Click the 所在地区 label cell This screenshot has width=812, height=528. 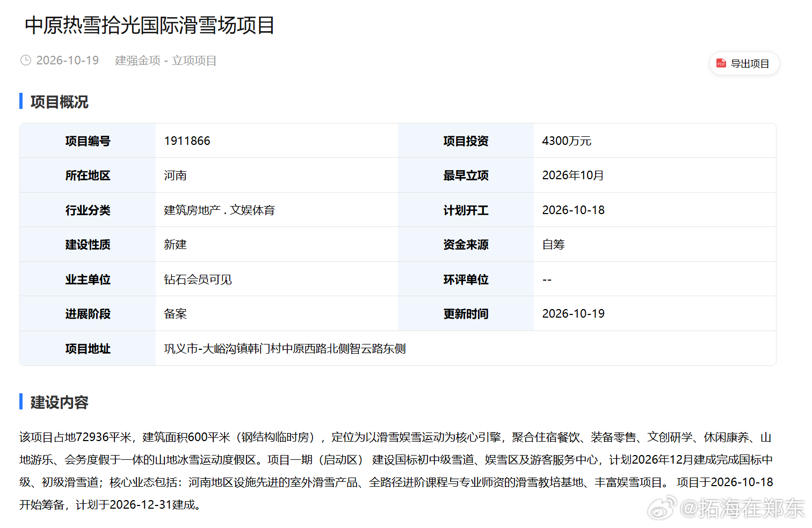point(88,175)
